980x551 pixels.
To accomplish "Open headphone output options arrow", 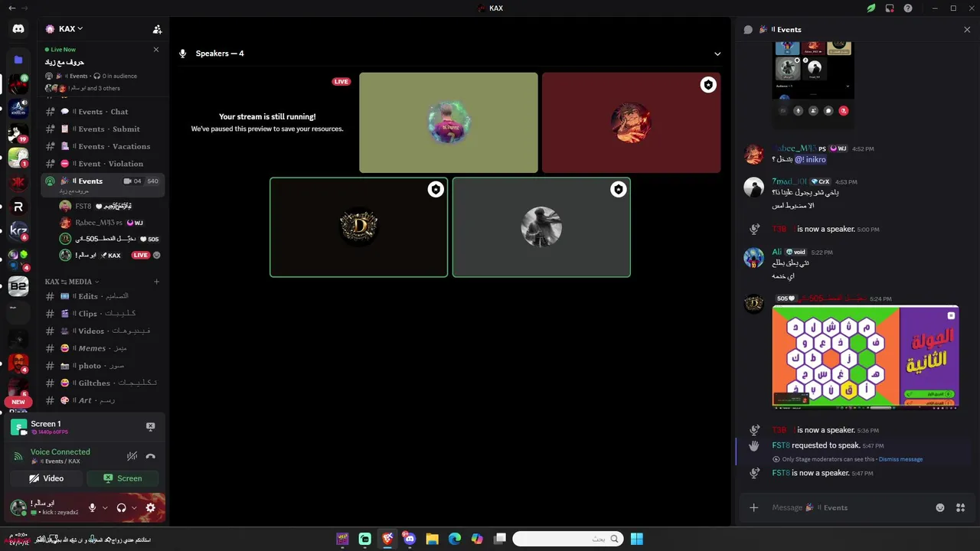I will [x=134, y=507].
